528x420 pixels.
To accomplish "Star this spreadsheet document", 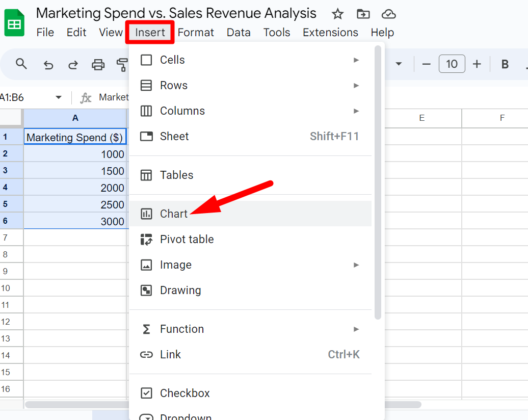I will [337, 14].
